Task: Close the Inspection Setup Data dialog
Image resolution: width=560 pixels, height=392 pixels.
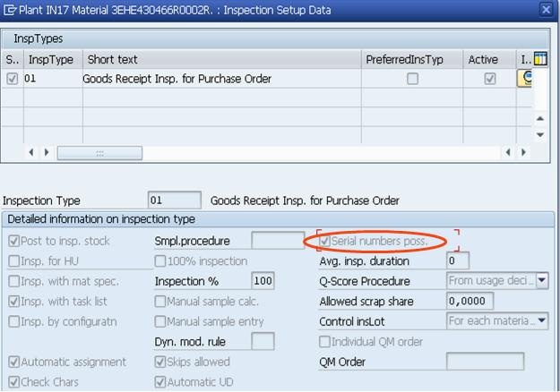Action: coord(546,9)
